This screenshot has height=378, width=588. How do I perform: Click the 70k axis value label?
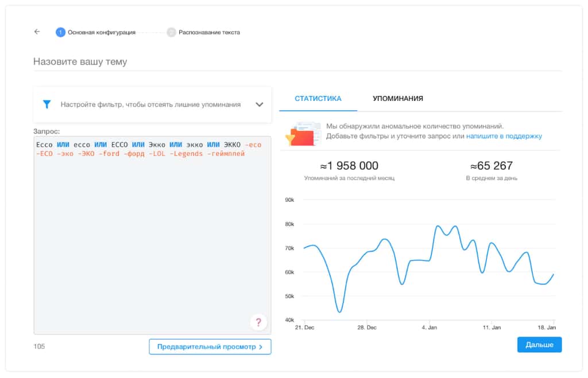point(289,248)
